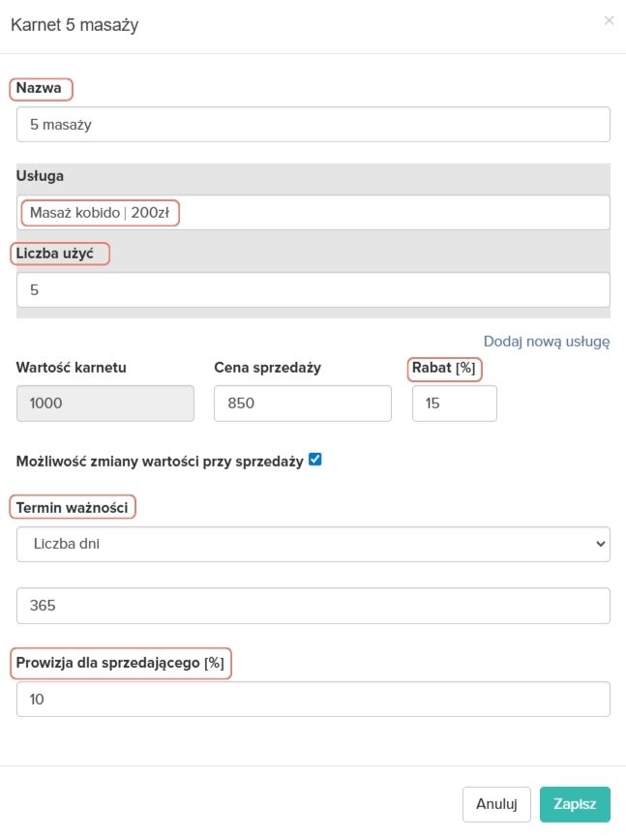This screenshot has width=626, height=840.
Task: Click the Usługa section label
Action: click(x=40, y=176)
